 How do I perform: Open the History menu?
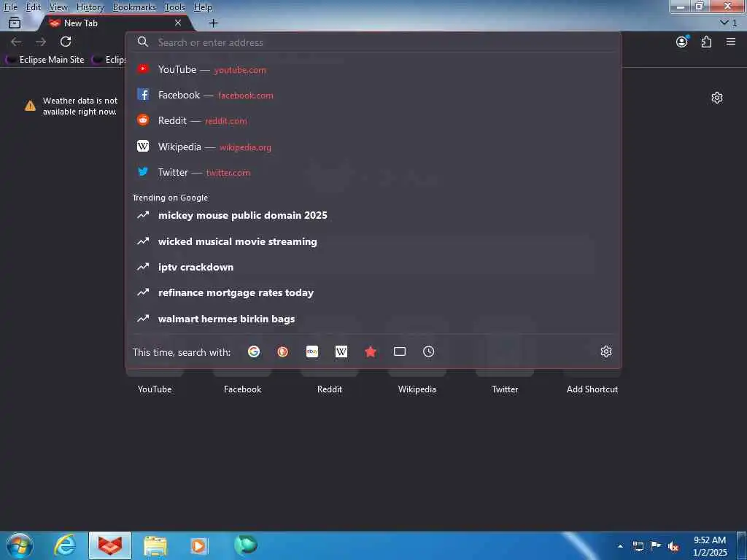90,7
